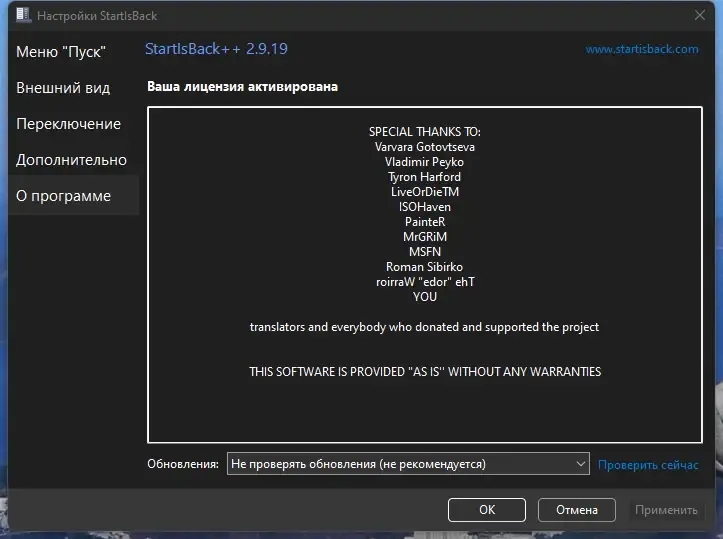This screenshot has width=723, height=539.
Task: Click the StartIsBack++ 2.9.19 version heading
Action: (x=216, y=49)
